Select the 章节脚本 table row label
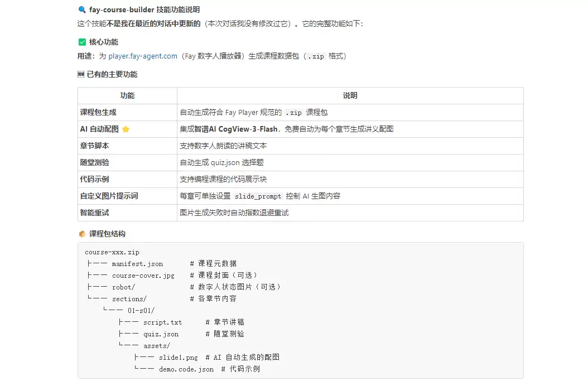 coord(94,146)
